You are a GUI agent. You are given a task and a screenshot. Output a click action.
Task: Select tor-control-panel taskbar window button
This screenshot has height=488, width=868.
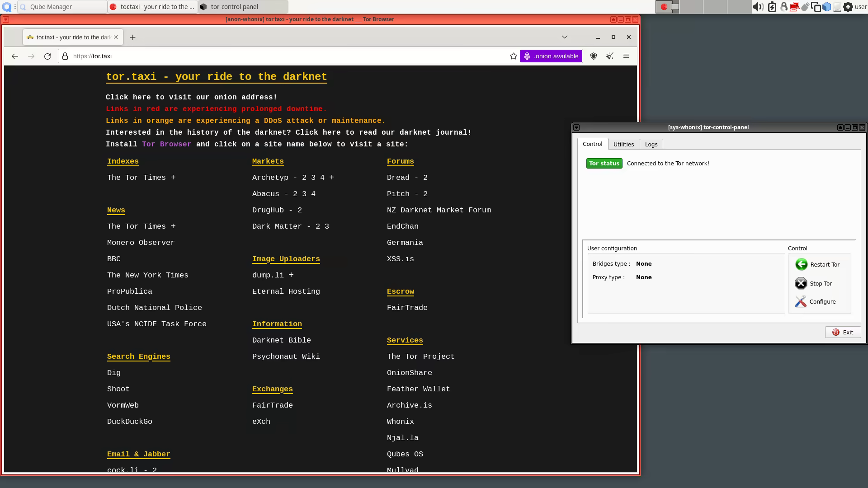[x=243, y=7]
